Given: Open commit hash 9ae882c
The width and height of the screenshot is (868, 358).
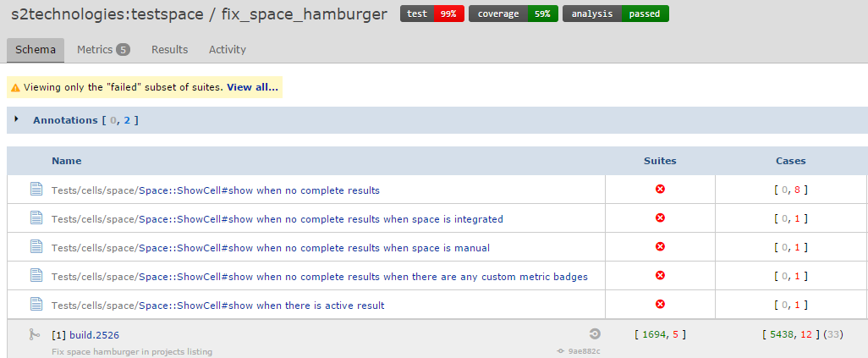Looking at the screenshot, I should pos(584,351).
